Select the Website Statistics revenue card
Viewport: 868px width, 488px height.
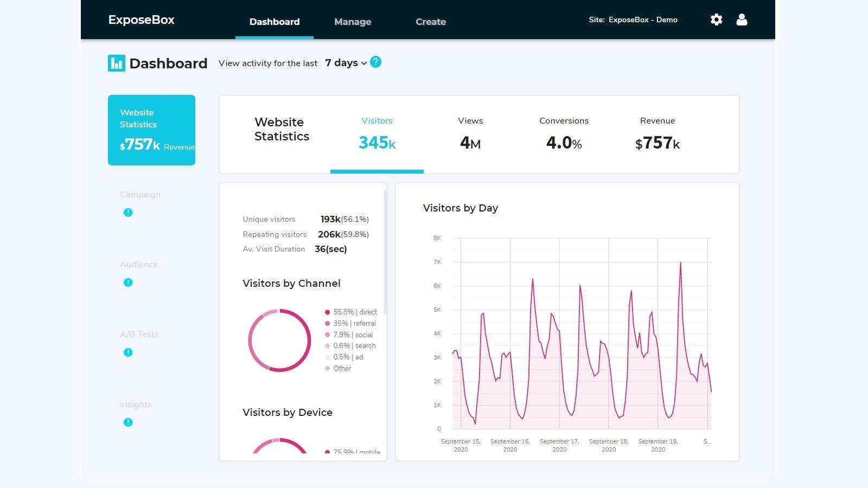pyautogui.click(x=151, y=130)
